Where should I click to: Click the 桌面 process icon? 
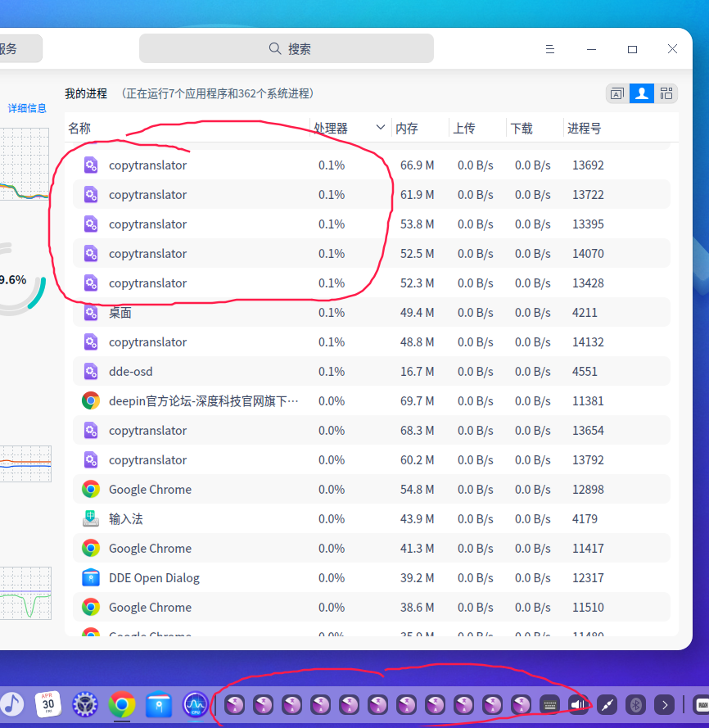pyautogui.click(x=91, y=313)
